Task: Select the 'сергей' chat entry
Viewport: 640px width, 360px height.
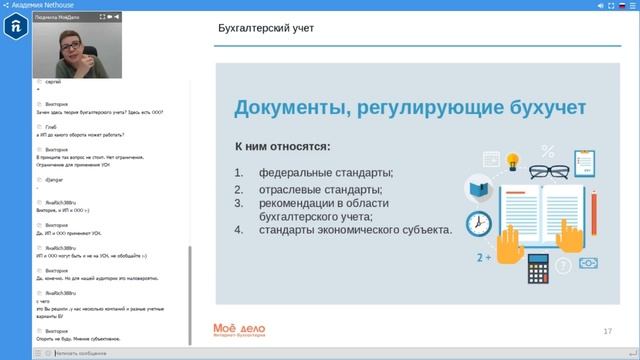Action: pyautogui.click(x=53, y=82)
